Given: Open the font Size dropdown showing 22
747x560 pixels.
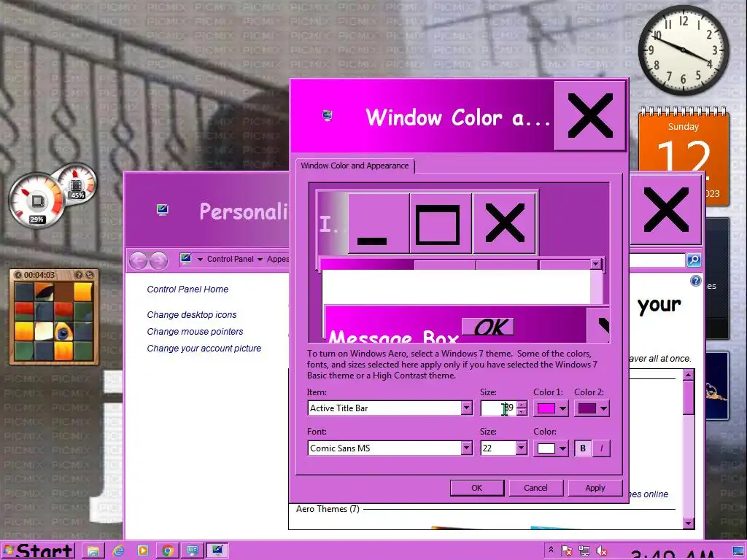Looking at the screenshot, I should (x=521, y=448).
